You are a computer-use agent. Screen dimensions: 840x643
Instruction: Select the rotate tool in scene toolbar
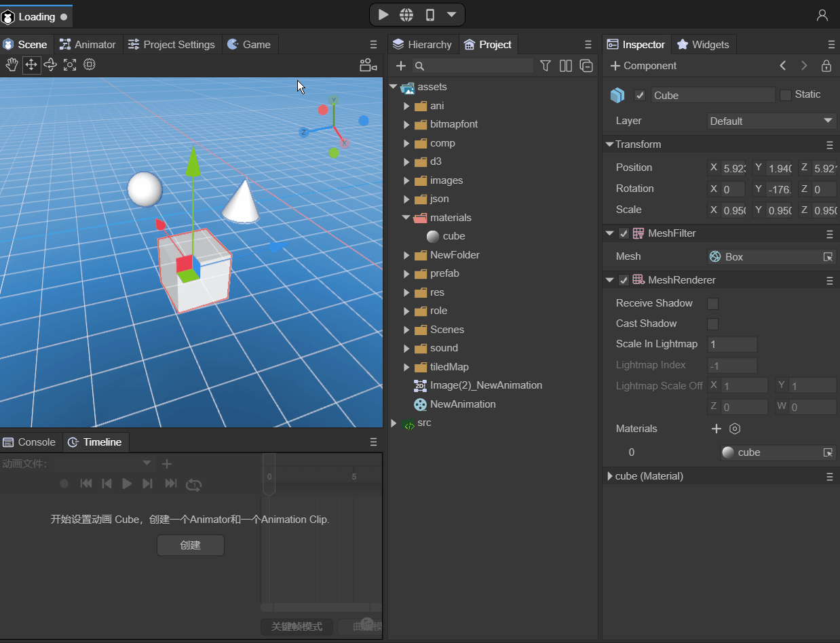click(50, 65)
